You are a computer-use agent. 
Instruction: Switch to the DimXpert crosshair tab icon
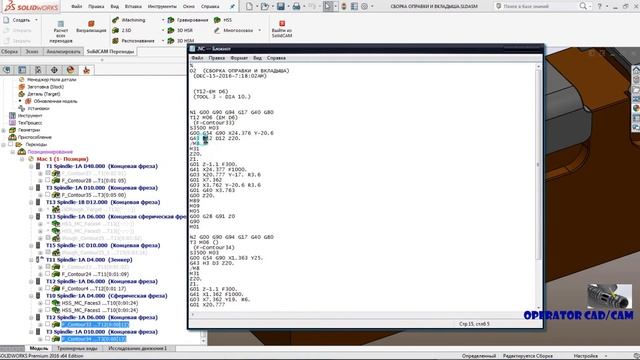(54, 70)
